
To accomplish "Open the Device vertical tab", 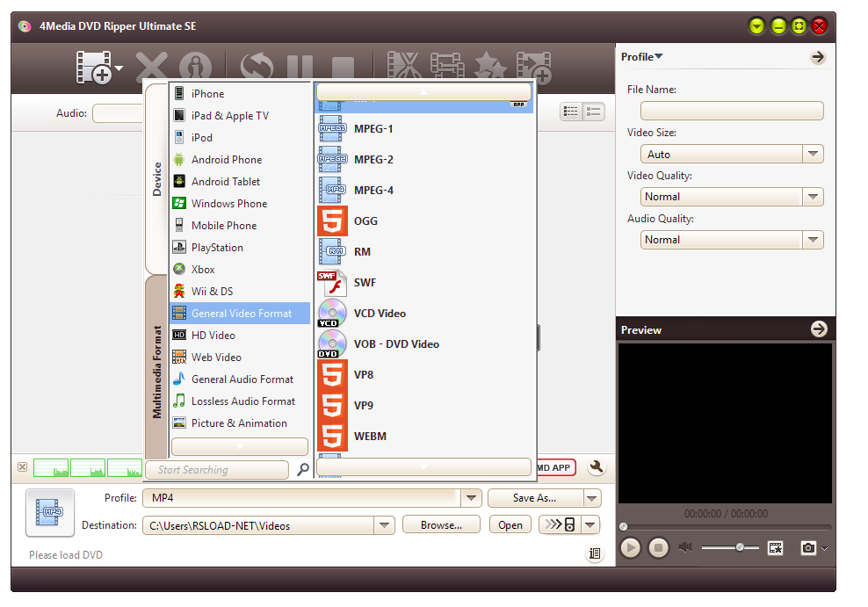I will 156,178.
